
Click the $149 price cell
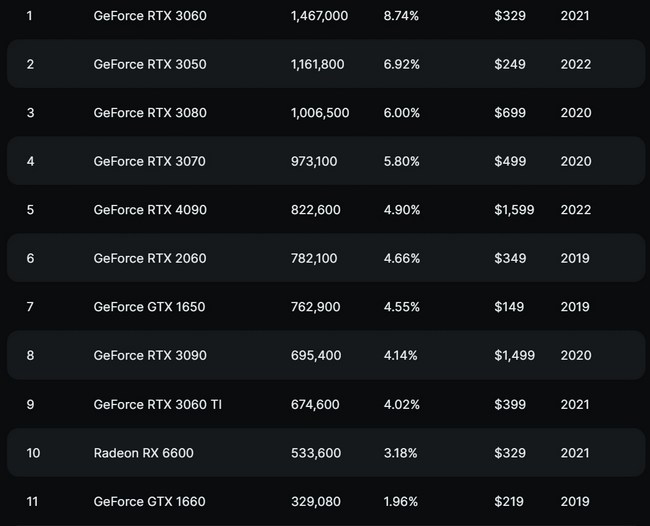click(509, 307)
